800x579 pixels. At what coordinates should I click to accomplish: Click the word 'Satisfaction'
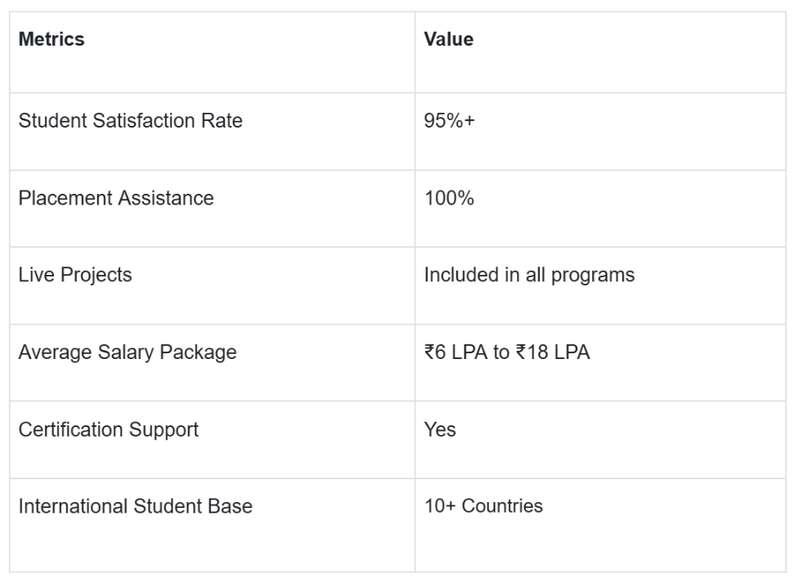coord(139,121)
